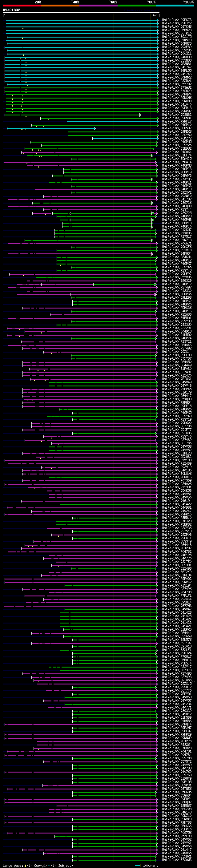
Task: Select label UniRef100_A6MZY2
Action: (x=177, y=139)
